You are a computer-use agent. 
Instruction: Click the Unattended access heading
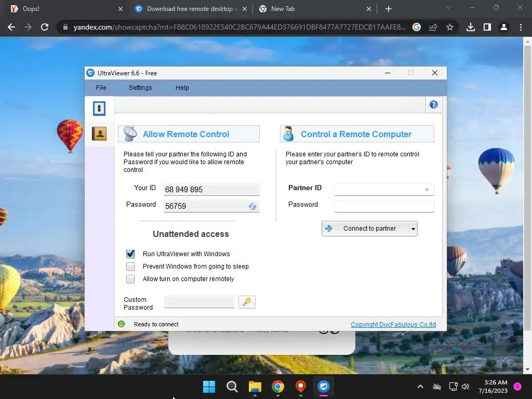point(191,234)
